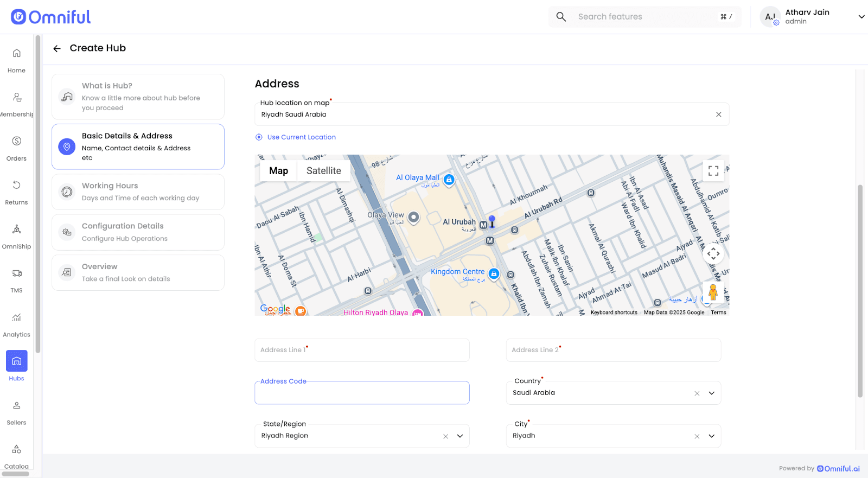Open Sellers in the sidebar

[17, 411]
